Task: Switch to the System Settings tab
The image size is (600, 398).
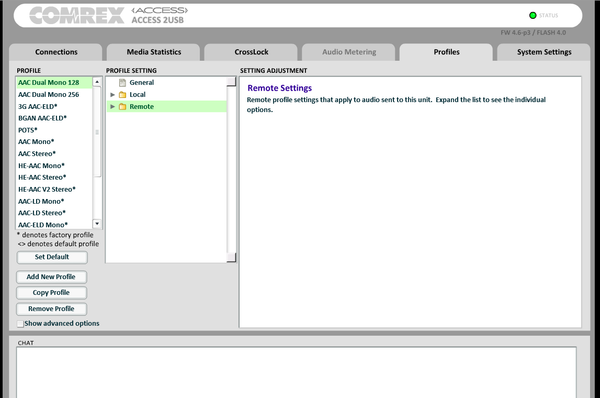Action: tap(544, 52)
